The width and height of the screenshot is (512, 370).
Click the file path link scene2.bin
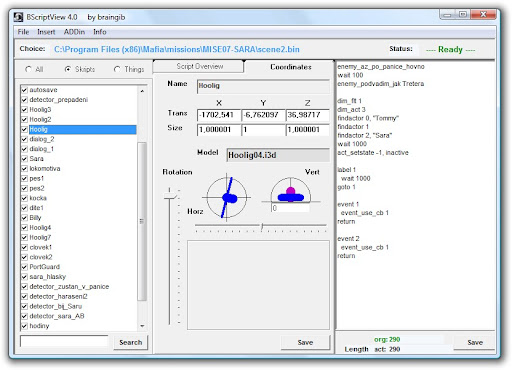click(x=177, y=49)
